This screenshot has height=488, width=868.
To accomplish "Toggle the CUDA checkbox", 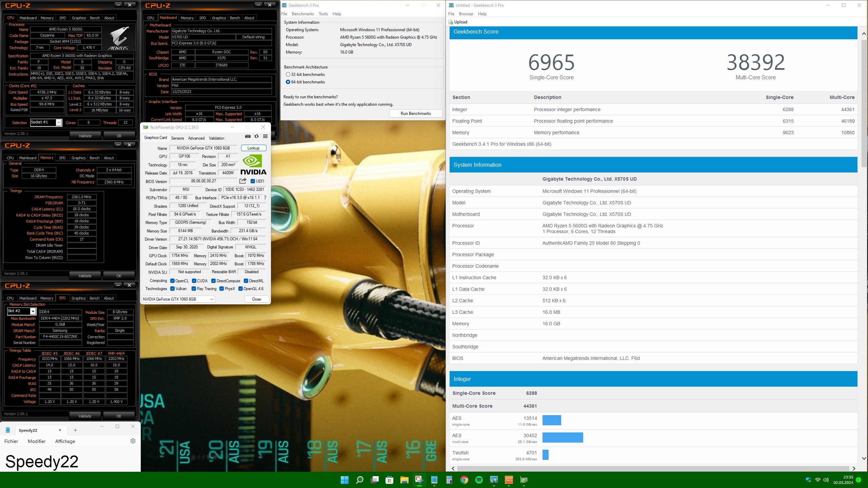I will 194,281.
